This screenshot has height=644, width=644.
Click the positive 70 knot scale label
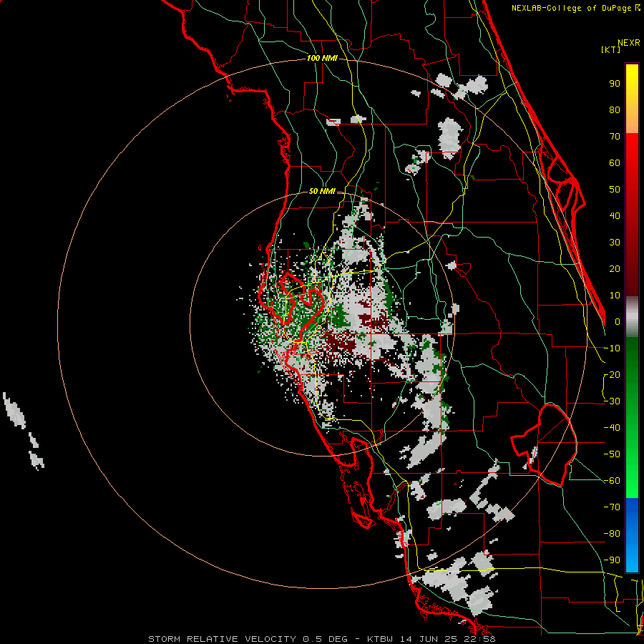tap(615, 137)
